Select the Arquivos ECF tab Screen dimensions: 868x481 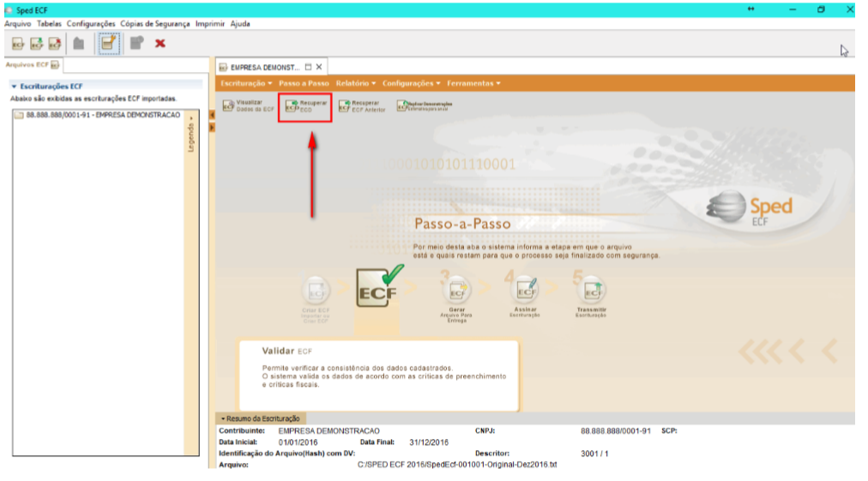pos(33,65)
